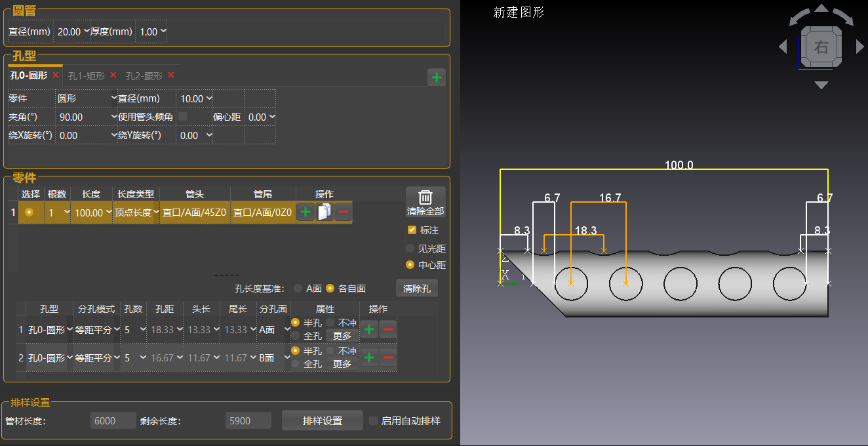Close the 孔1-矩形 tab with red X
This screenshot has height=446, width=868.
pos(113,75)
